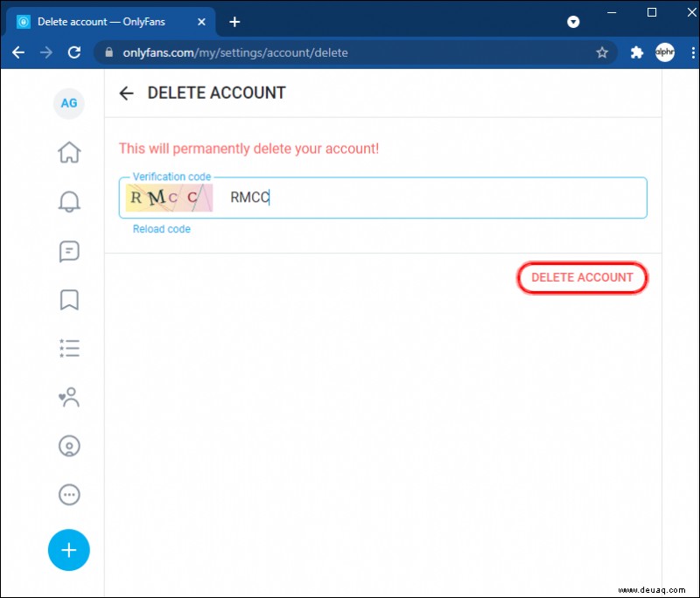Open Messages chat icon in sidebar
Image resolution: width=700 pixels, height=598 pixels.
tap(69, 251)
